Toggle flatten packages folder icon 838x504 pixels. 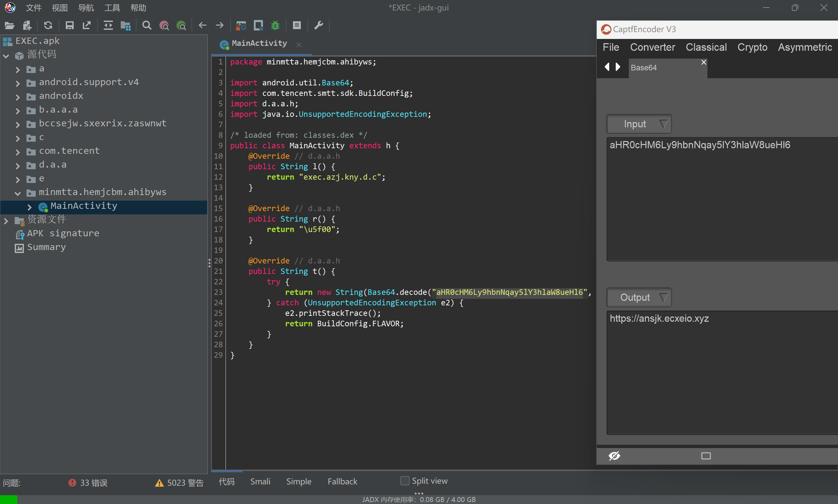pos(126,26)
